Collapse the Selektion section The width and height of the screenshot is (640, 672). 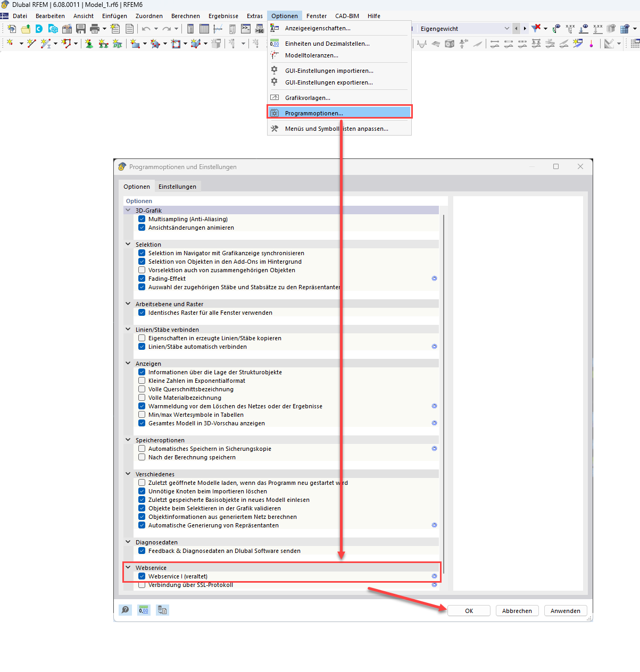(x=128, y=245)
